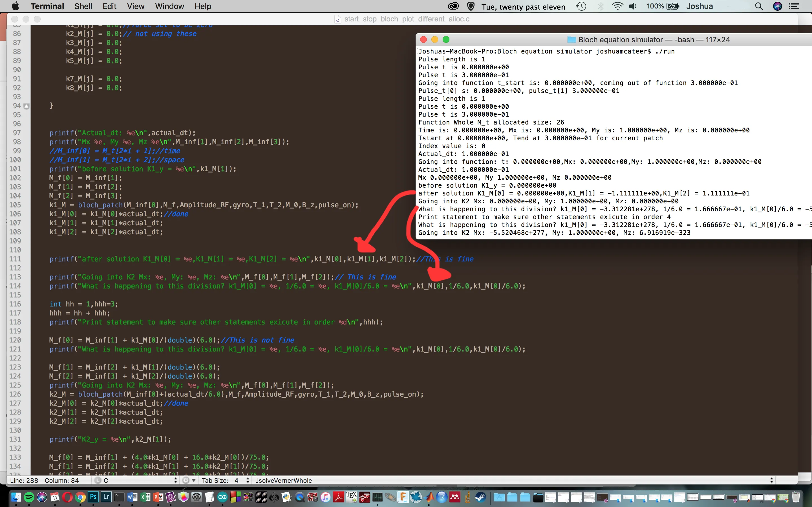Click the Wi-Fi status menu icon
The image size is (812, 507).
pos(617,6)
